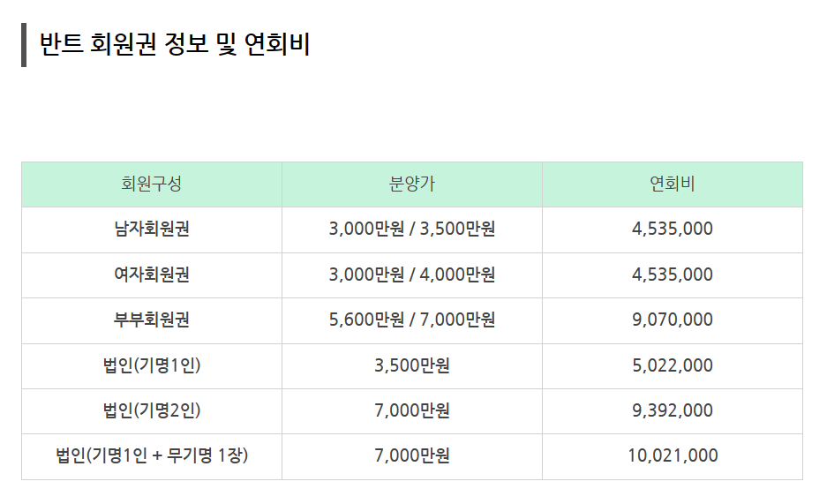Screen dimensions: 827x504
Task: Click the 3,000만원 / 3,500만원 price cell
Action: tap(412, 229)
